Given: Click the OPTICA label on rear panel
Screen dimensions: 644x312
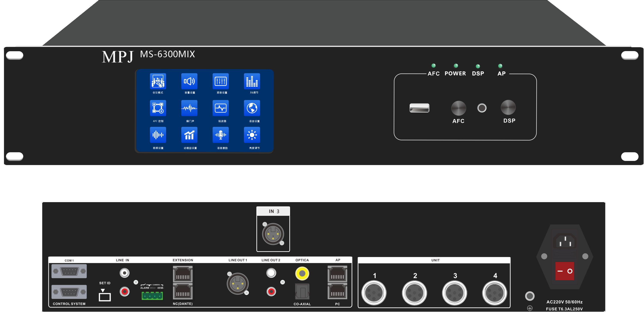Looking at the screenshot, I should pyautogui.click(x=302, y=260).
